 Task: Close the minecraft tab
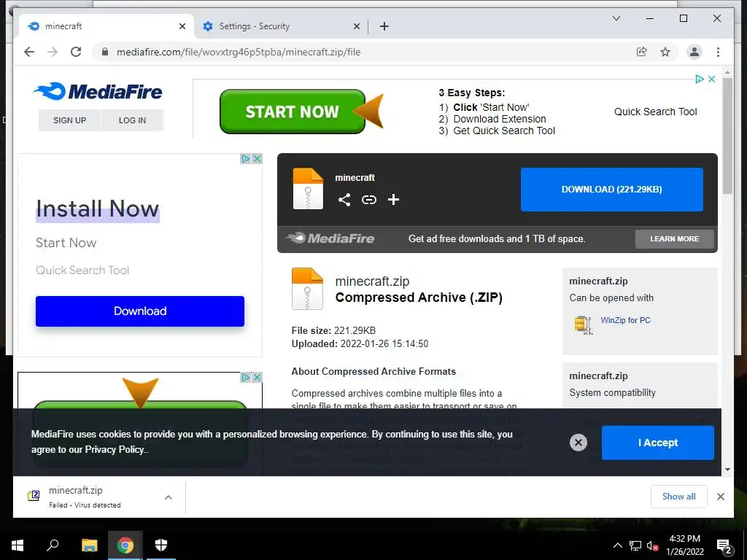coord(182,26)
